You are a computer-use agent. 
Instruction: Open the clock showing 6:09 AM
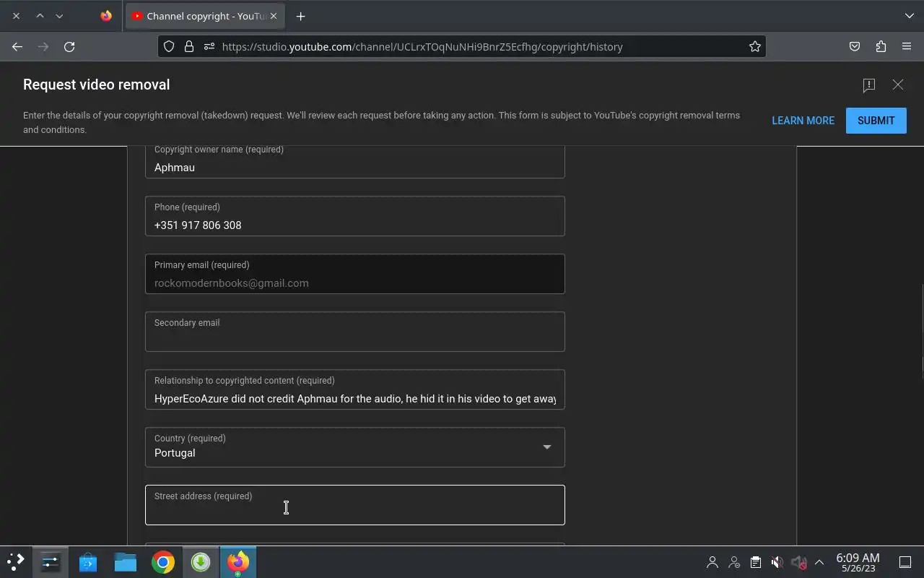pos(858,562)
